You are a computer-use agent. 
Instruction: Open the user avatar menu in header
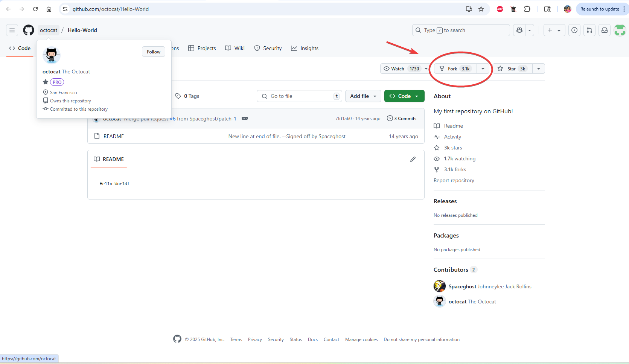pyautogui.click(x=620, y=30)
